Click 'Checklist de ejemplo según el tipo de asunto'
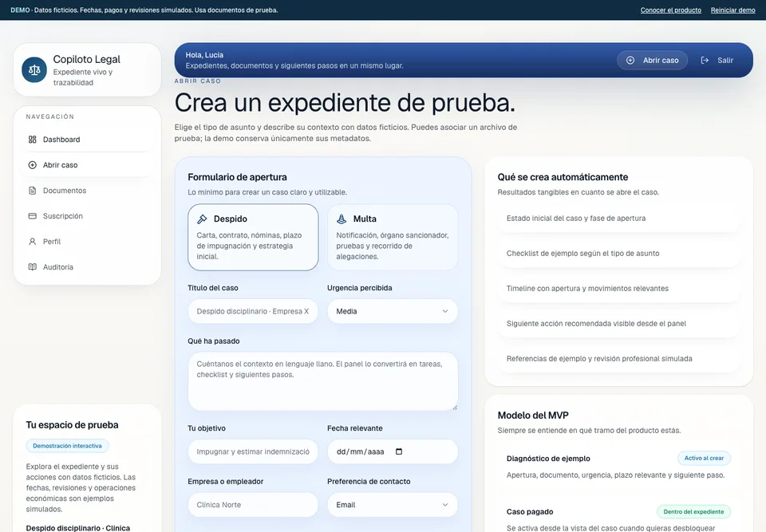Image resolution: width=766 pixels, height=532 pixels. pyautogui.click(x=582, y=253)
